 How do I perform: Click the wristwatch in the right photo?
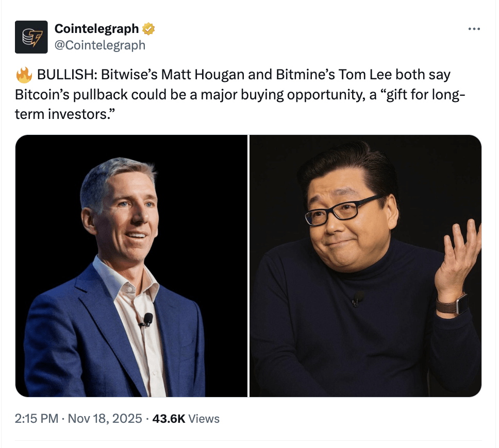(x=453, y=305)
